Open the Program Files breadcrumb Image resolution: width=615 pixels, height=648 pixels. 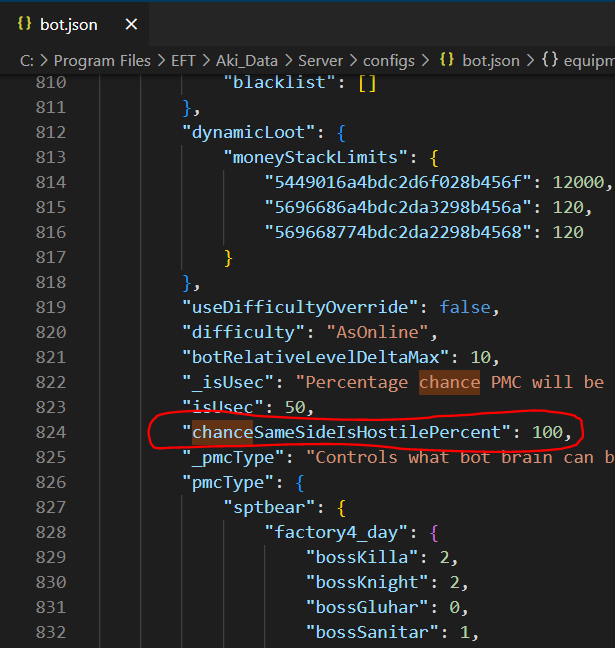coord(104,60)
